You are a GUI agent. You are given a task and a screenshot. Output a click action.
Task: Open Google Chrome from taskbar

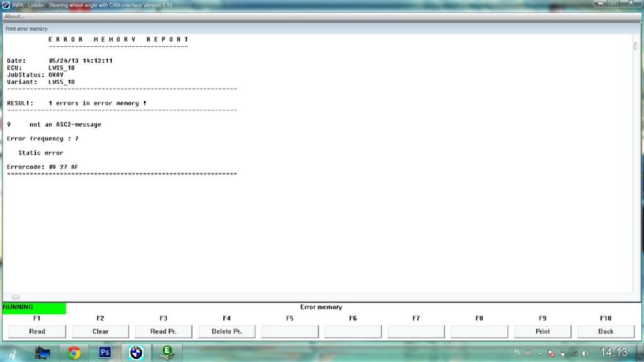74,353
